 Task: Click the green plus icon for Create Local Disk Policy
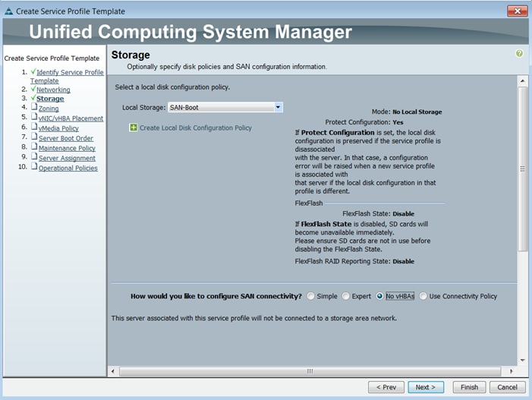pyautogui.click(x=134, y=128)
